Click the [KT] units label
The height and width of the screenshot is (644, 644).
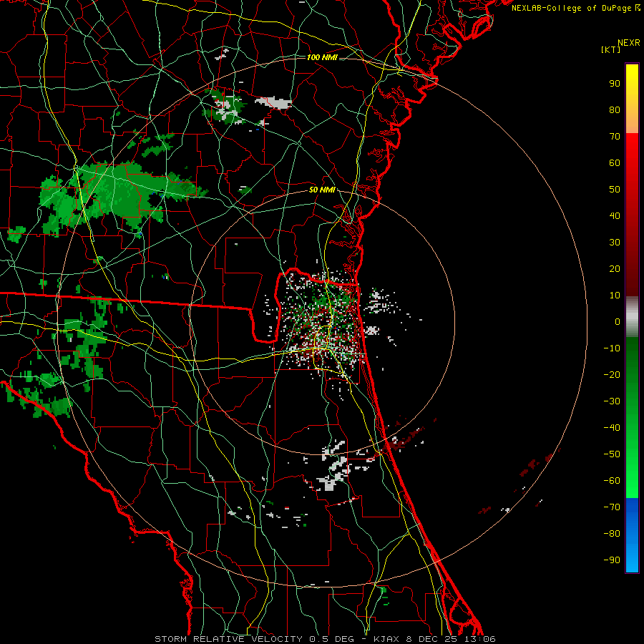tap(610, 49)
